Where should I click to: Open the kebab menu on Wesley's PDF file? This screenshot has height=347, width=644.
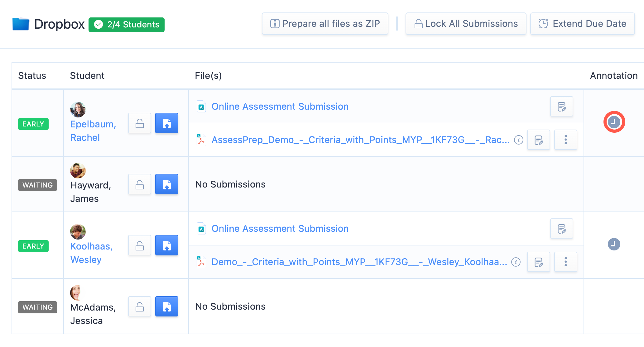click(565, 262)
